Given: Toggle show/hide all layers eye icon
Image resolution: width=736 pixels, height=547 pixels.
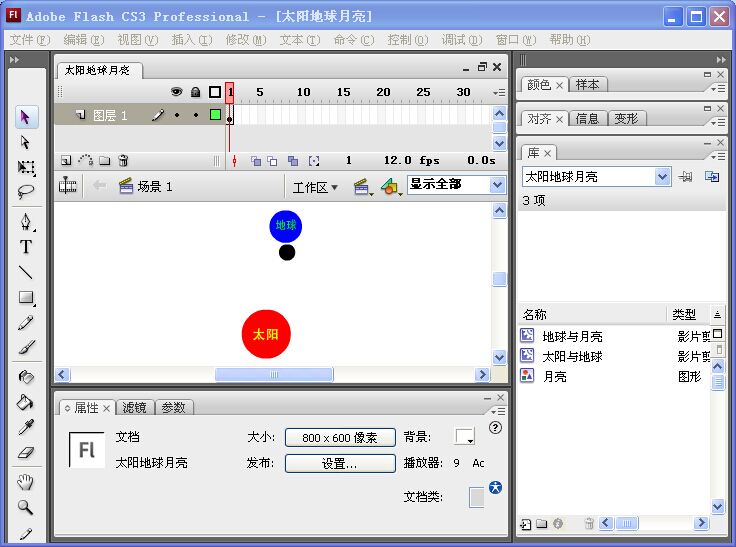Looking at the screenshot, I should pyautogui.click(x=176, y=92).
